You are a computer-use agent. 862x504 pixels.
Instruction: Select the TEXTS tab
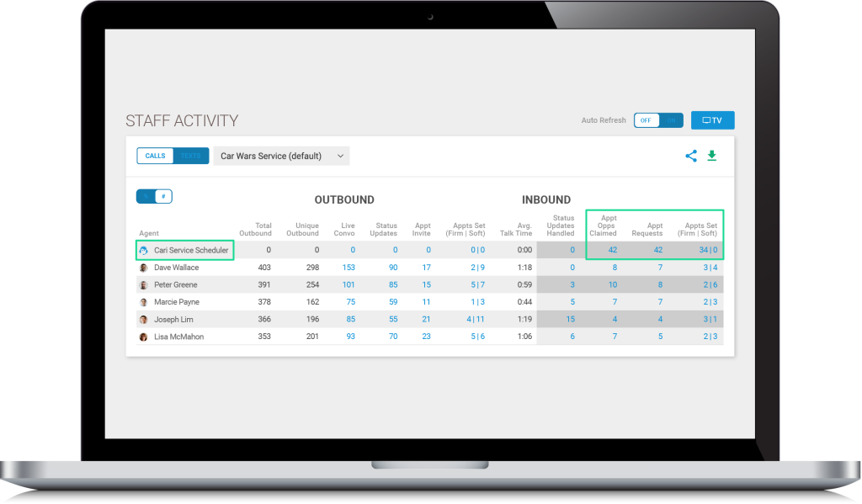(191, 157)
